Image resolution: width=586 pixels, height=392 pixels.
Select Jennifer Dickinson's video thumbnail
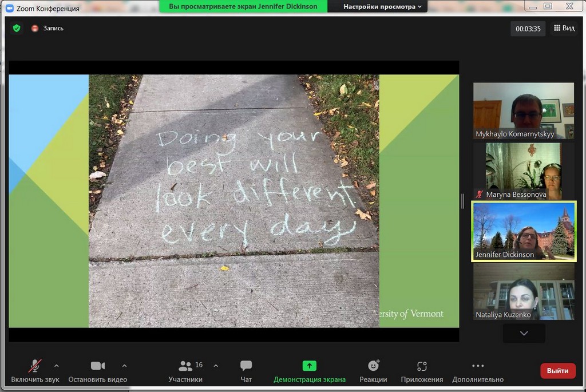[x=523, y=231]
